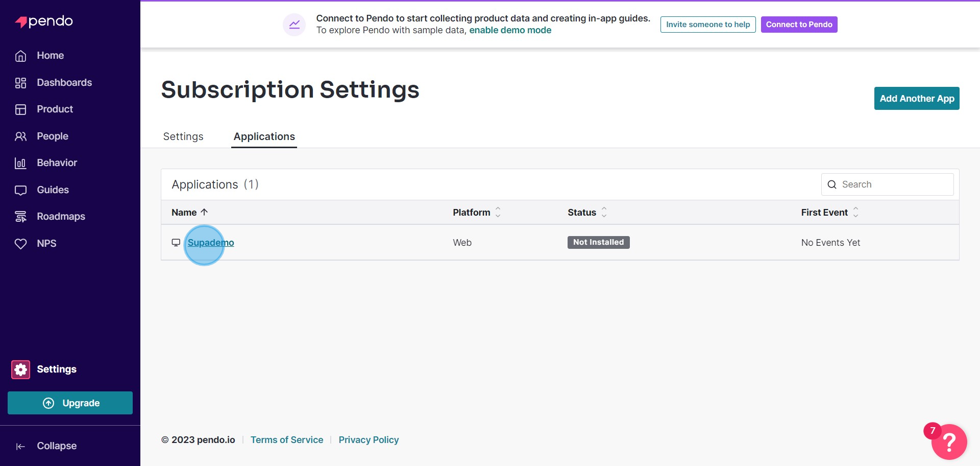This screenshot has width=980, height=466.
Task: Open Guides via the speech bubble icon
Action: [20, 190]
